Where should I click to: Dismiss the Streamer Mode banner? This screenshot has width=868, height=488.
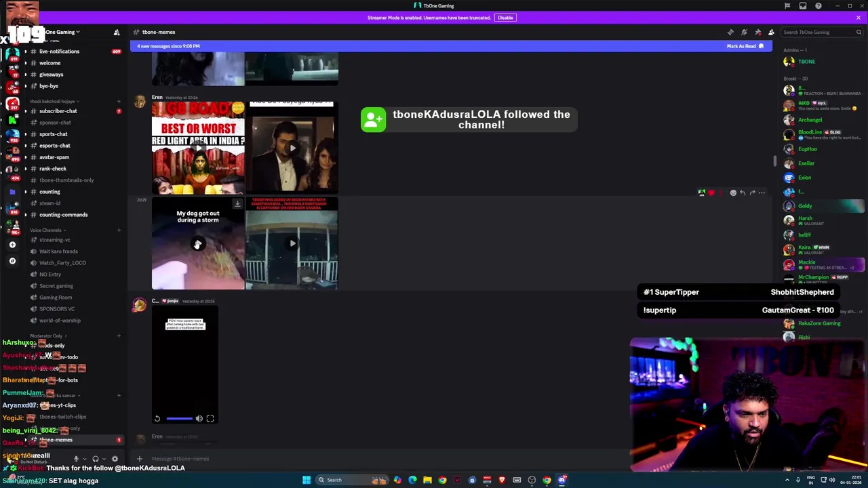[858, 18]
